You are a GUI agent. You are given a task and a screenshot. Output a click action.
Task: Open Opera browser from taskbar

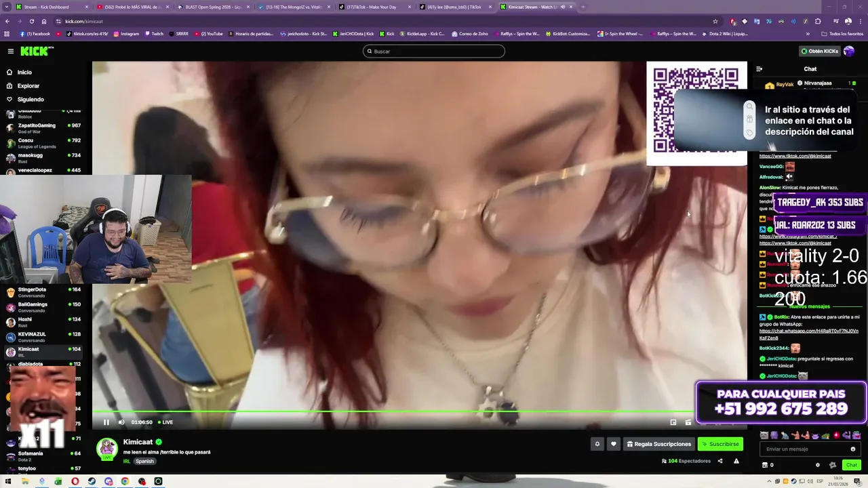tap(75, 481)
